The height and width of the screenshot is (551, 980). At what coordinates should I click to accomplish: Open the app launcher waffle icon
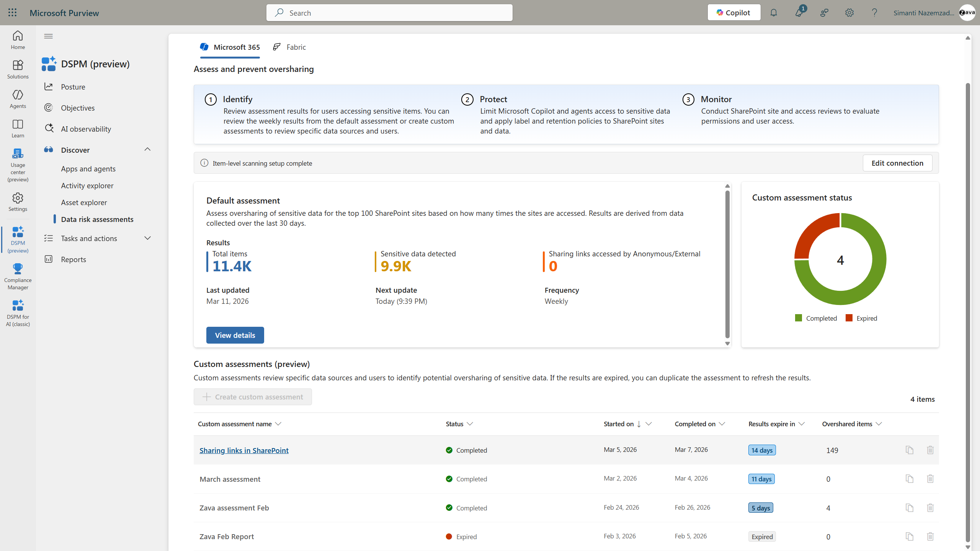pos(12,13)
